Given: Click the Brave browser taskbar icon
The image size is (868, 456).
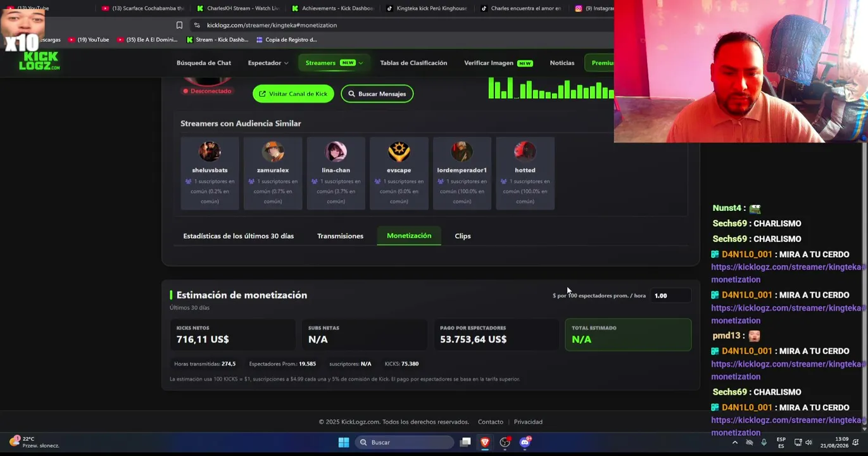Looking at the screenshot, I should (485, 442).
